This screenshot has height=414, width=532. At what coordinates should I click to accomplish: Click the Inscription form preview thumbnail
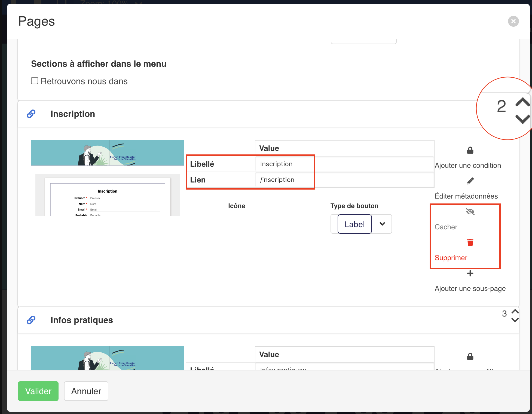click(x=108, y=195)
